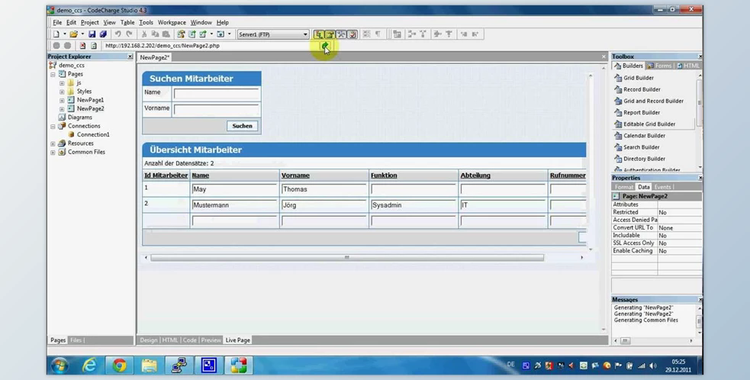Switch to the HTML view tab at bottom
750x380 pixels.
click(170, 340)
